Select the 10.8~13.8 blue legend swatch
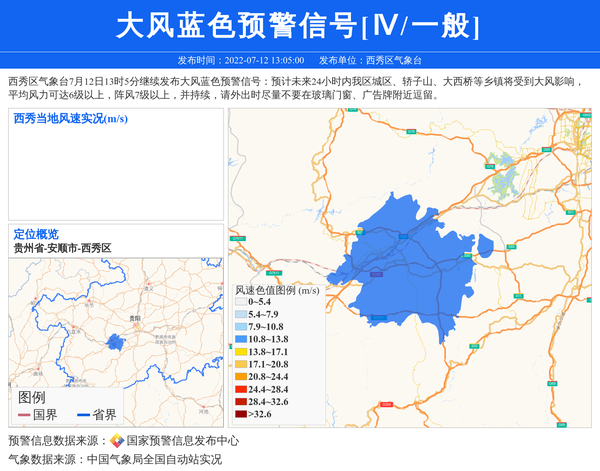 point(240,340)
